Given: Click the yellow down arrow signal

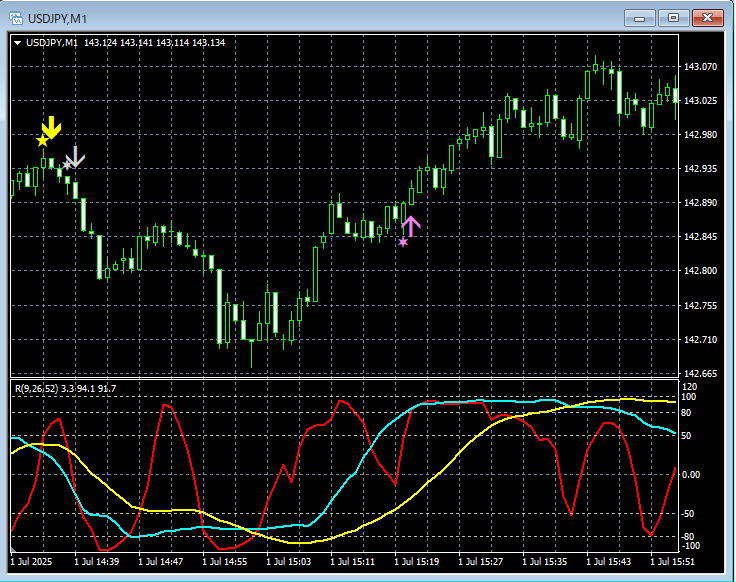Looking at the screenshot, I should [x=52, y=128].
